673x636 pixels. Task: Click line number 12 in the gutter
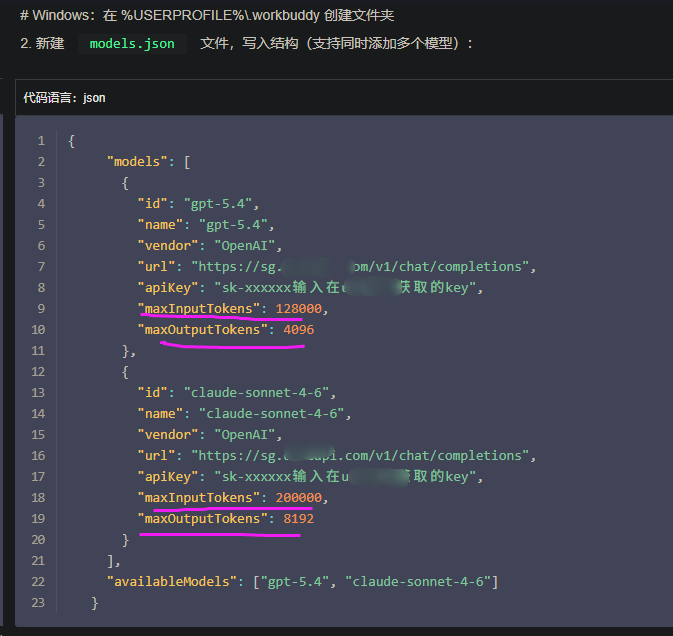38,372
